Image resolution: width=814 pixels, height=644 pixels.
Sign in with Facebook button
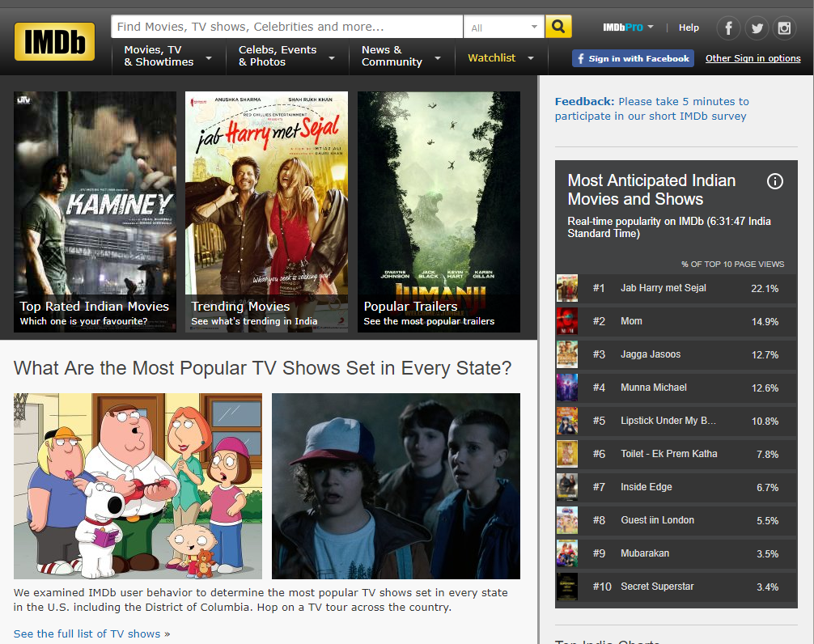[x=633, y=58]
